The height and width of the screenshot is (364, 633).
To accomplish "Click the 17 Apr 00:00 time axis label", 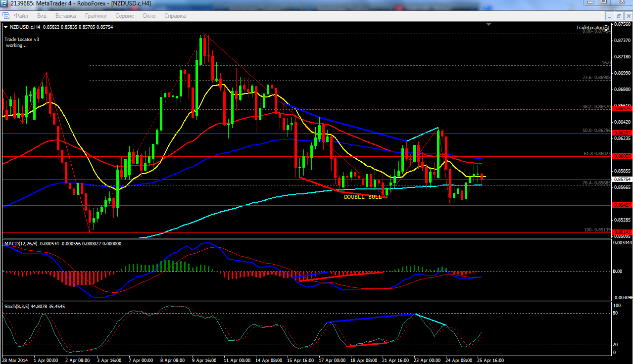I will coord(333,360).
